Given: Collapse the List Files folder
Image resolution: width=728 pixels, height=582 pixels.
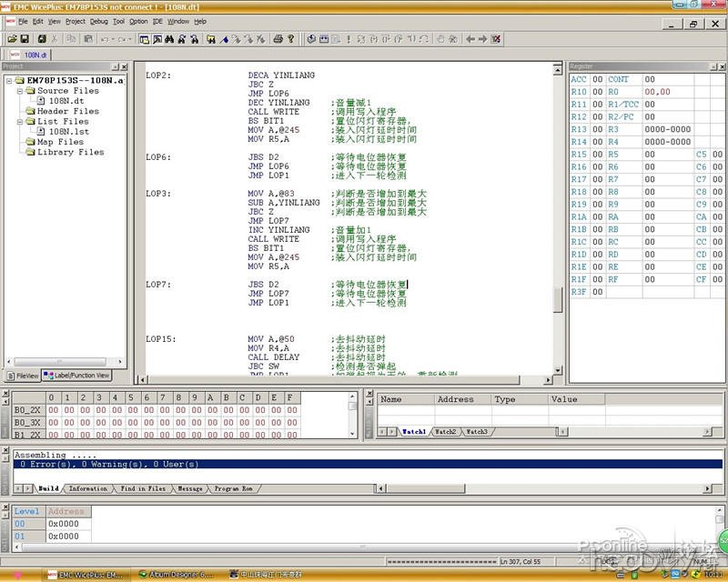Looking at the screenshot, I should point(18,121).
